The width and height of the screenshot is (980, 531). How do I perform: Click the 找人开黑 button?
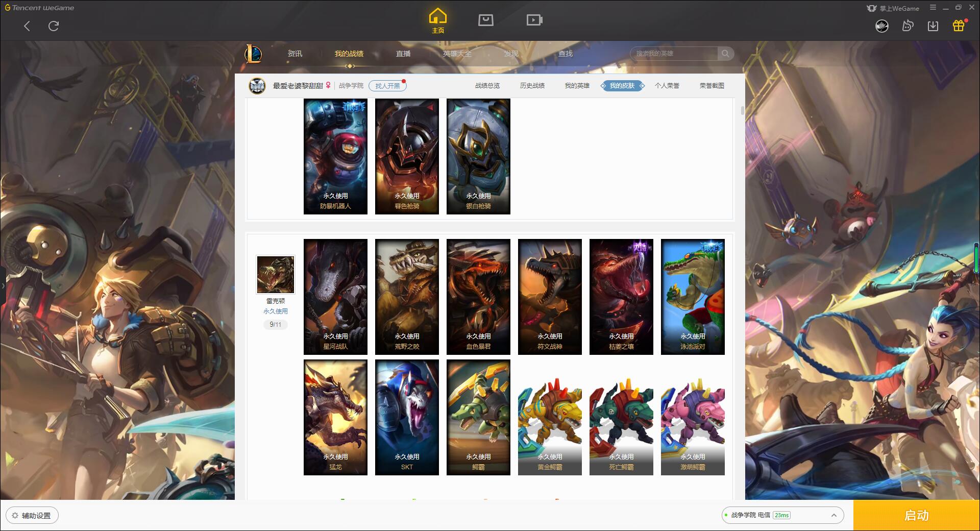pyautogui.click(x=387, y=86)
